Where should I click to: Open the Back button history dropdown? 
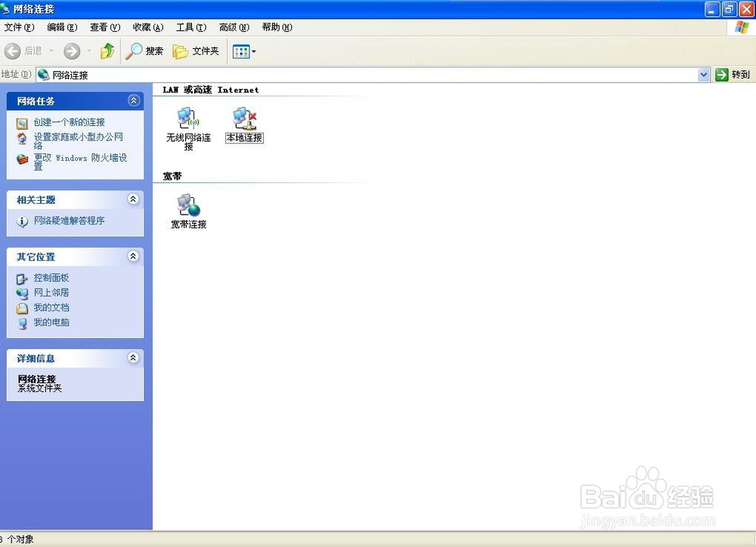click(x=51, y=51)
